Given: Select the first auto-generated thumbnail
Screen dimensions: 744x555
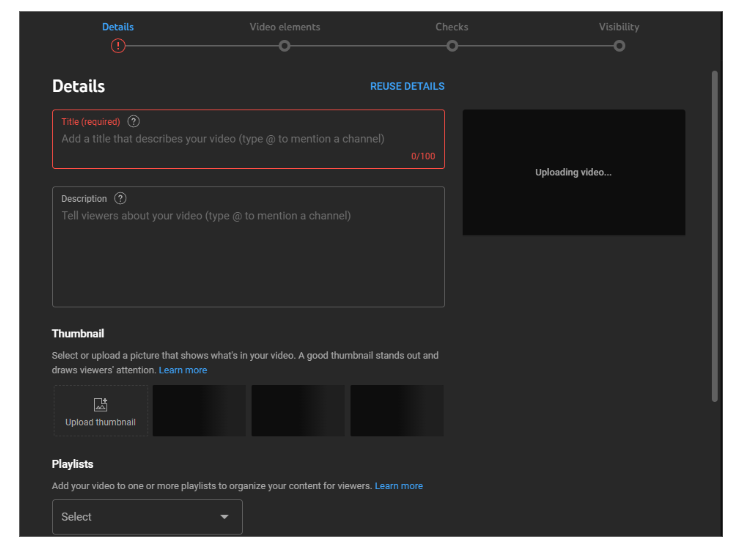Looking at the screenshot, I should [199, 411].
